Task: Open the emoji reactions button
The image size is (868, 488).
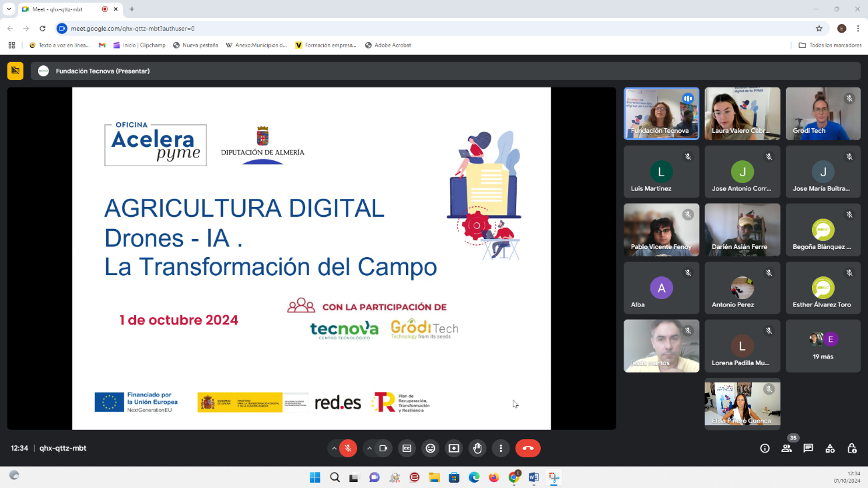Action: [431, 449]
